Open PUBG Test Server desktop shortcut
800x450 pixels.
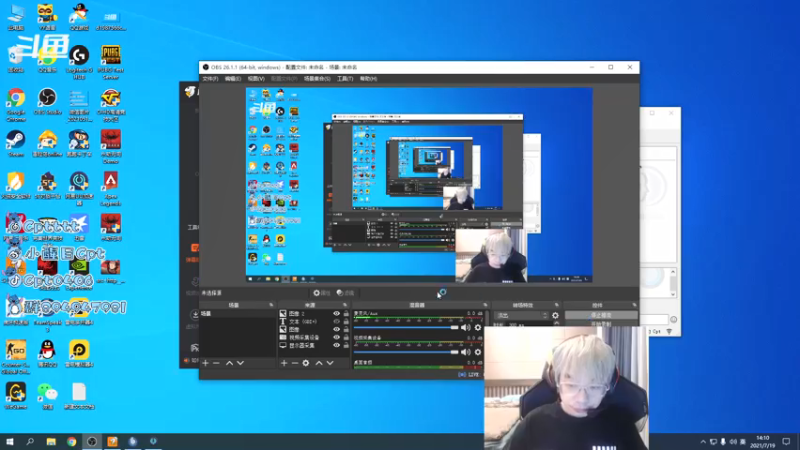click(x=110, y=62)
